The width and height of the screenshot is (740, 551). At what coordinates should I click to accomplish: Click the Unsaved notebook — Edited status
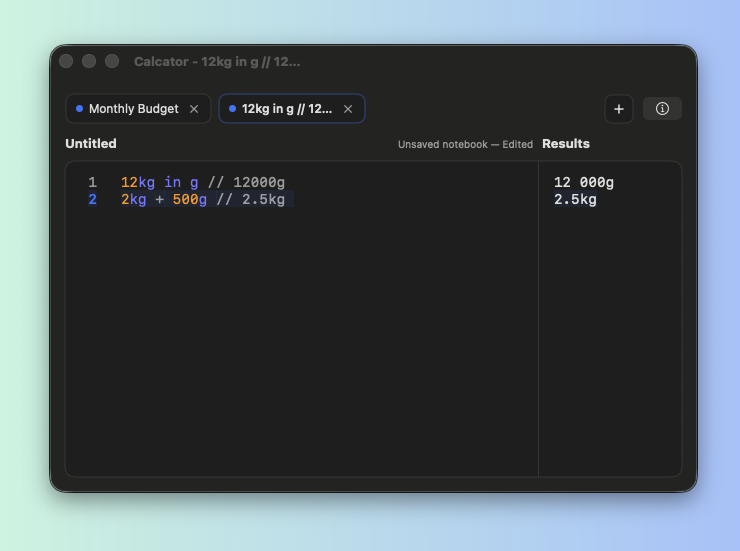point(465,144)
